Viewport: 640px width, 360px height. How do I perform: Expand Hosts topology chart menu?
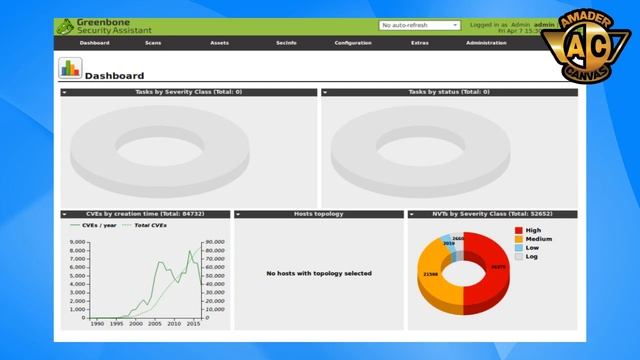238,215
